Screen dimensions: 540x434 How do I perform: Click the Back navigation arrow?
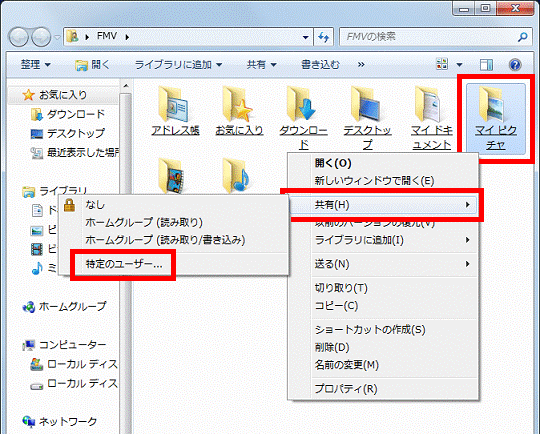point(19,37)
